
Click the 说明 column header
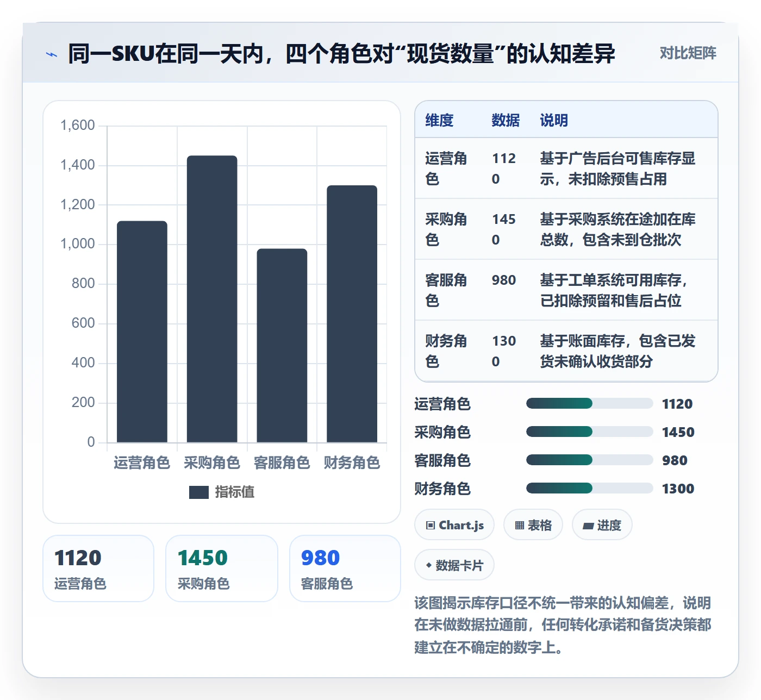[554, 120]
